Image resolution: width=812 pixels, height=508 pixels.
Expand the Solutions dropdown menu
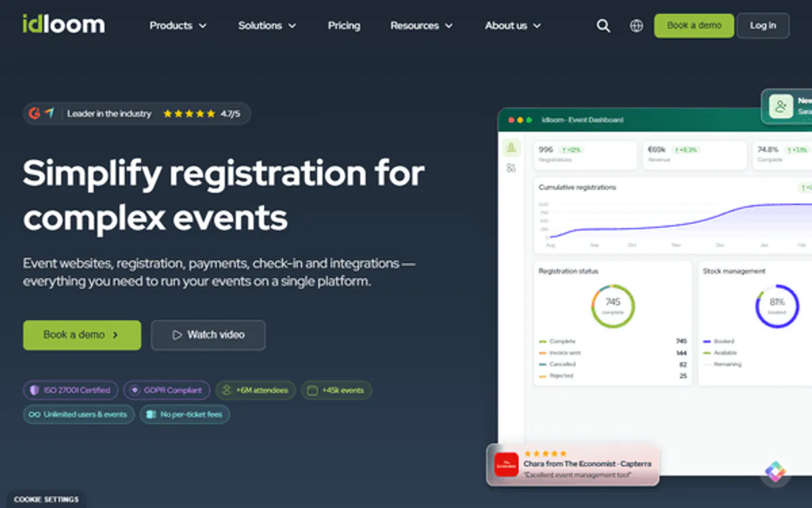[x=266, y=26]
